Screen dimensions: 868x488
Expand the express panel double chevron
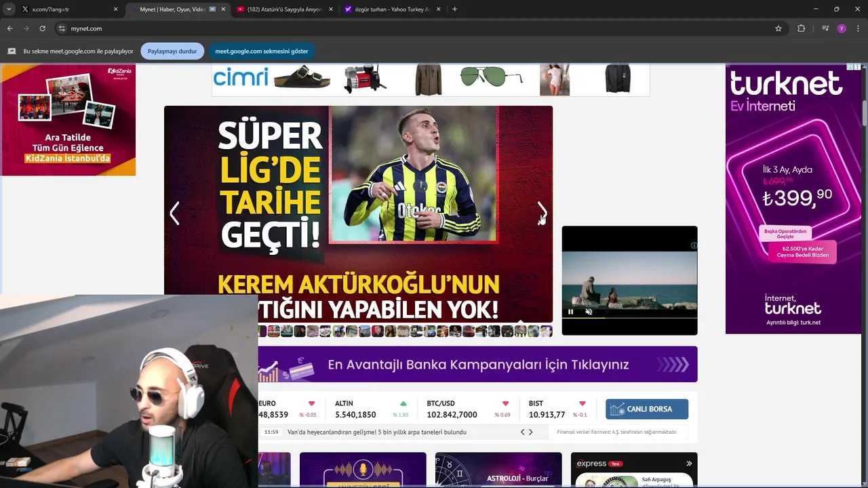(x=689, y=464)
